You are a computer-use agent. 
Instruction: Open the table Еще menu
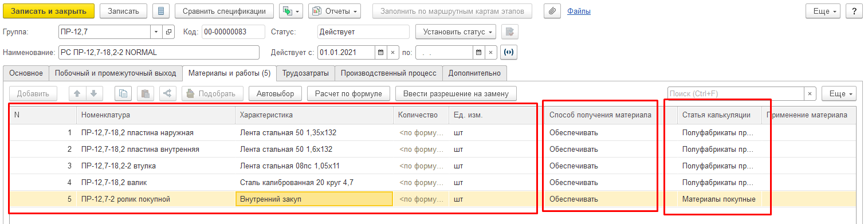[839, 93]
